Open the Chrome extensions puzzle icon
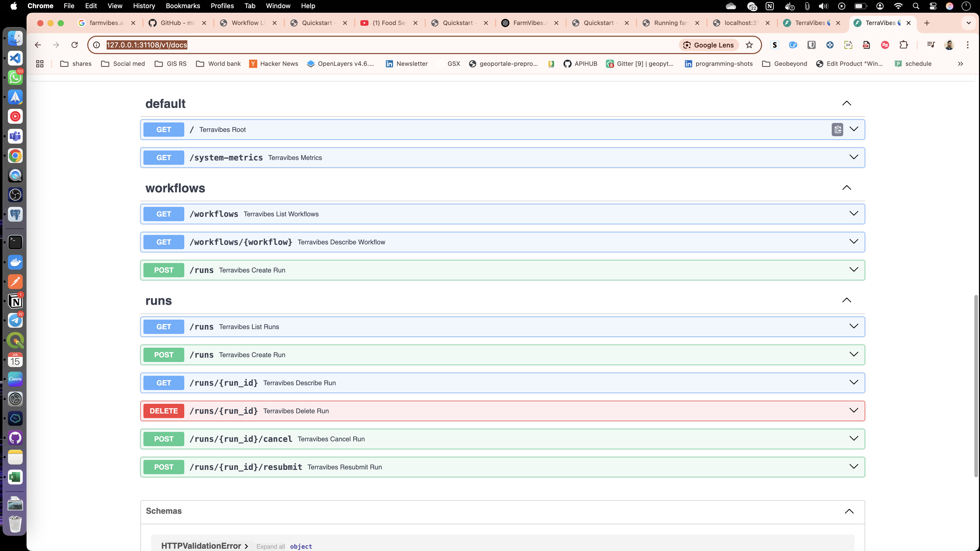The image size is (980, 551). [x=903, y=45]
